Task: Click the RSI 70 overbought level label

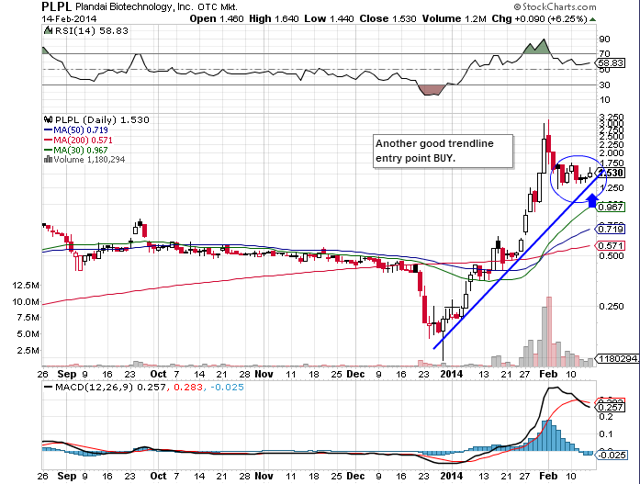Action: [x=604, y=54]
